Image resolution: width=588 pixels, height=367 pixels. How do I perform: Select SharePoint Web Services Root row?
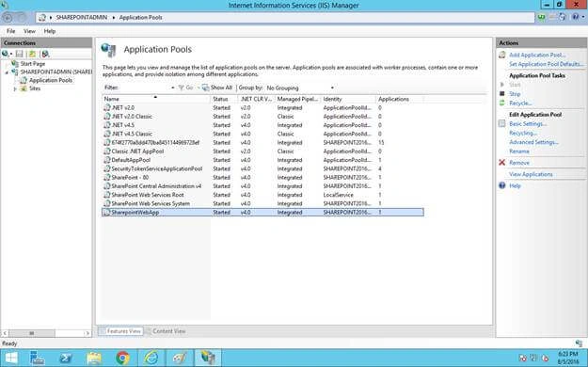point(262,195)
